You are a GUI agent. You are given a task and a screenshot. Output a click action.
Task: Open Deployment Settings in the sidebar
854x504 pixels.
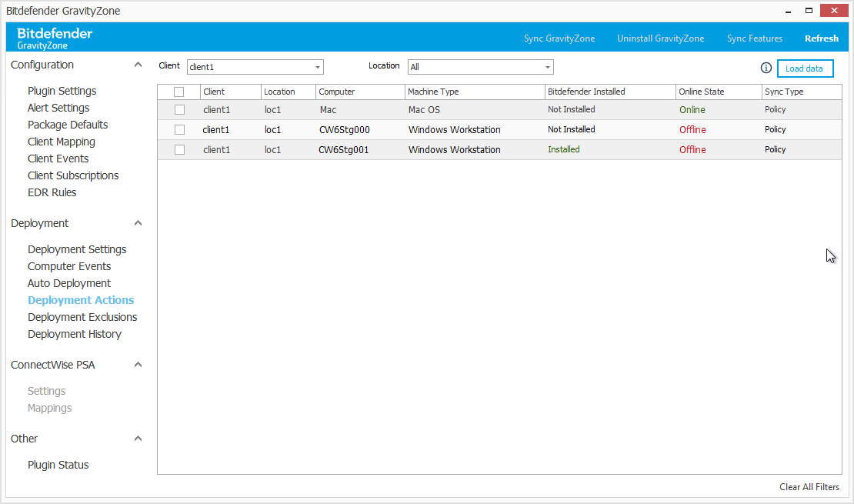[x=77, y=249]
